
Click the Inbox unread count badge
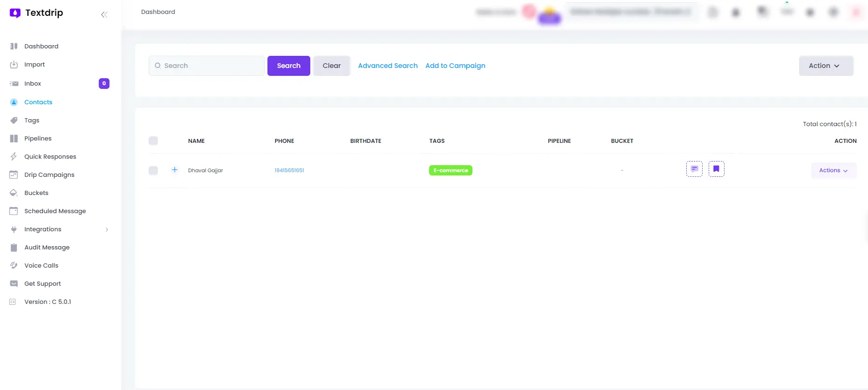104,84
